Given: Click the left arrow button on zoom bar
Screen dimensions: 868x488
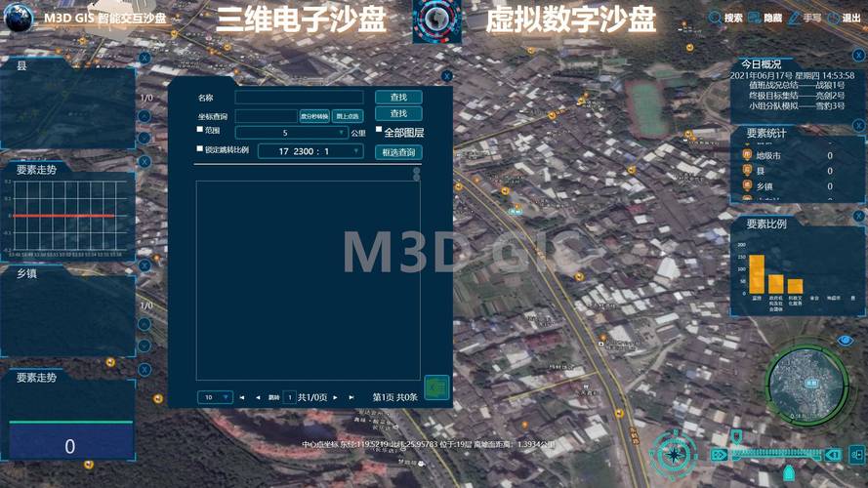Looking at the screenshot, I should 719,455.
